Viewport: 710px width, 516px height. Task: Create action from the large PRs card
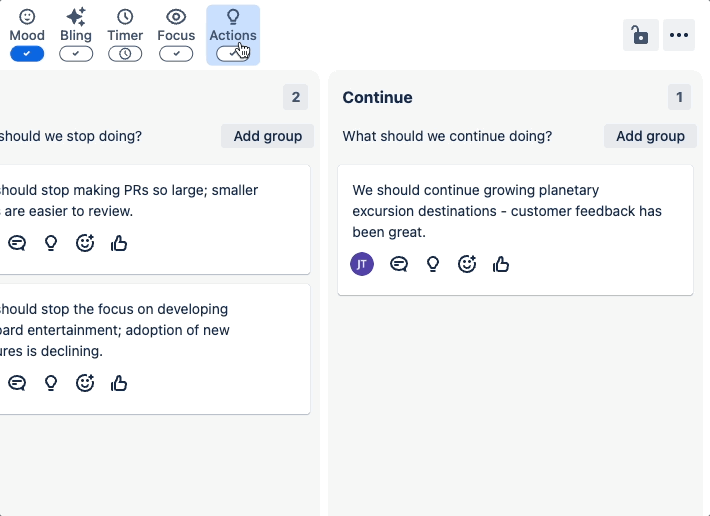tap(51, 242)
